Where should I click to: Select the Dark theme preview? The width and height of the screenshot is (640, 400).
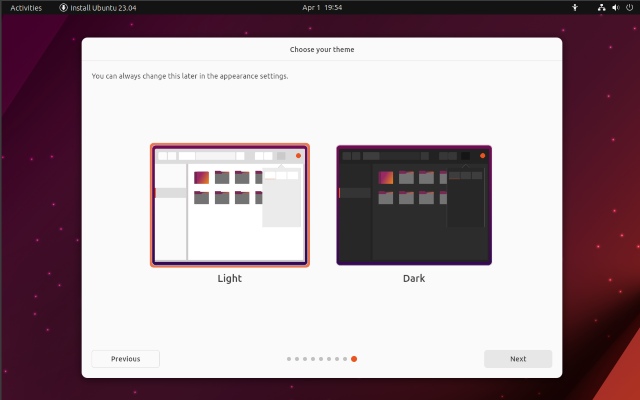(414, 205)
